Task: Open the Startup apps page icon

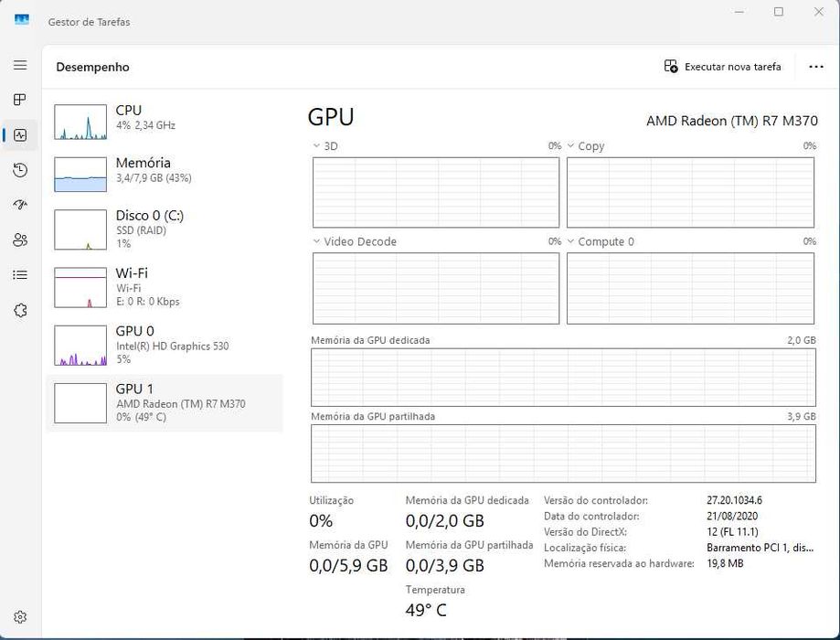Action: pyautogui.click(x=20, y=205)
